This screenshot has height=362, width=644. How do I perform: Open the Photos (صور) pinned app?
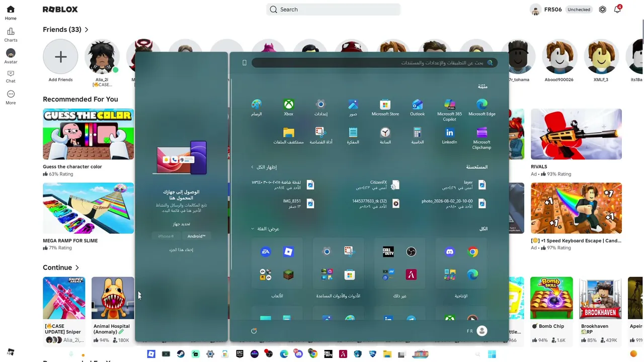point(353,108)
